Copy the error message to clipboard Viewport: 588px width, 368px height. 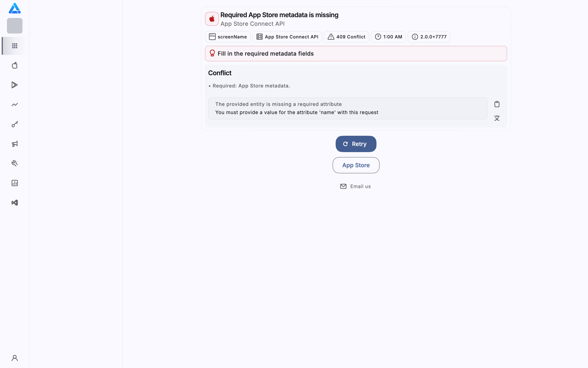pyautogui.click(x=497, y=104)
